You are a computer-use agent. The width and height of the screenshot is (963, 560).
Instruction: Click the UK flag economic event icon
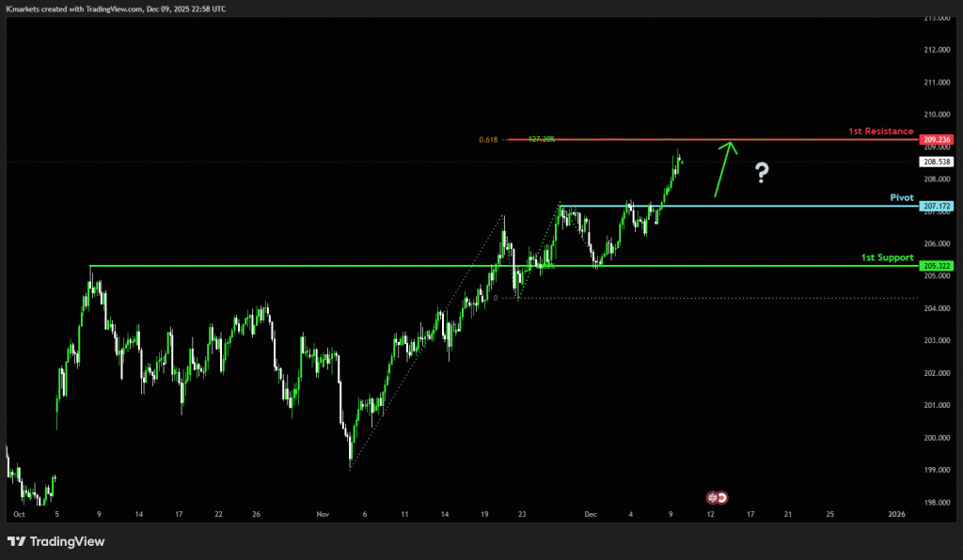[x=713, y=496]
